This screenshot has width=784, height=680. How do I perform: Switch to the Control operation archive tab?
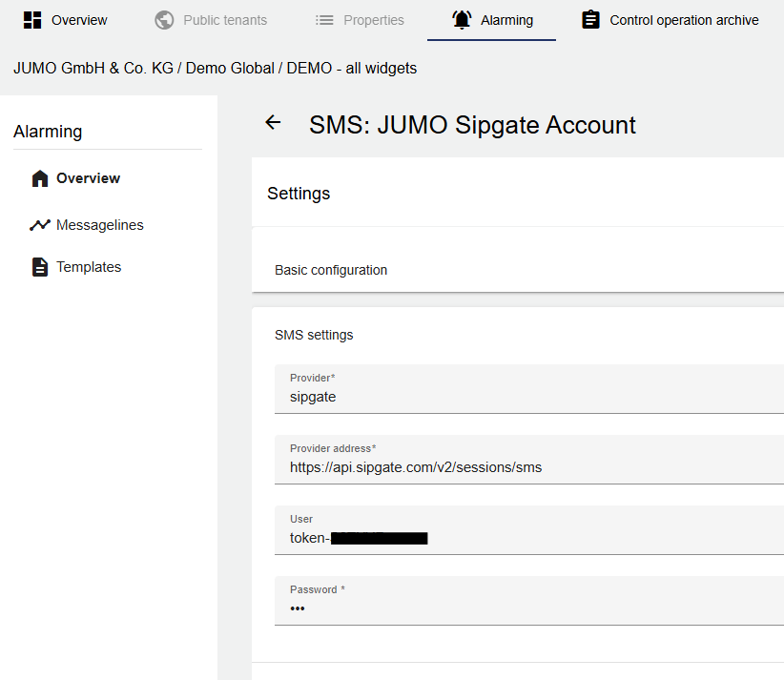[684, 20]
